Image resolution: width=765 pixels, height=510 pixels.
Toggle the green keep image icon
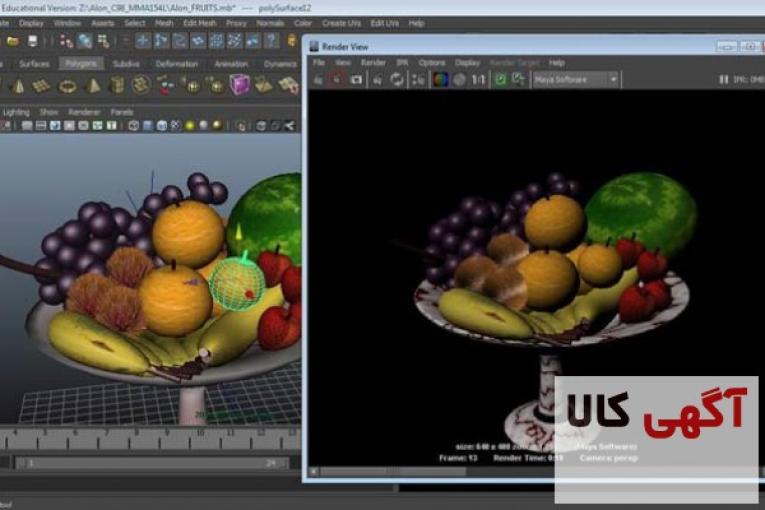tap(500, 79)
